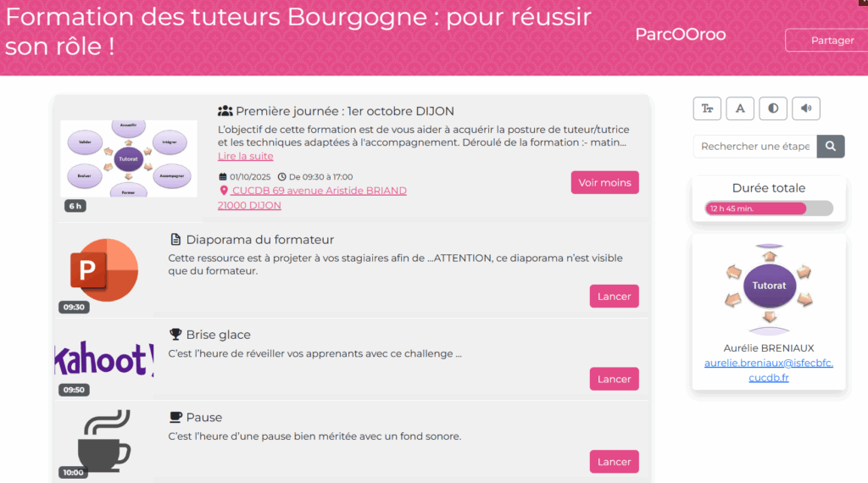Click the text size (Tt) accessibility icon
868x483 pixels.
(707, 108)
